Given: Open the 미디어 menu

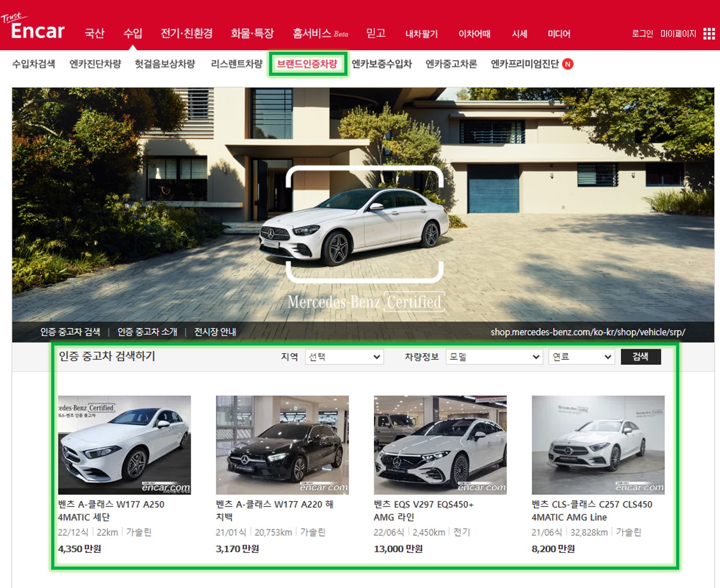Looking at the screenshot, I should coord(559,34).
